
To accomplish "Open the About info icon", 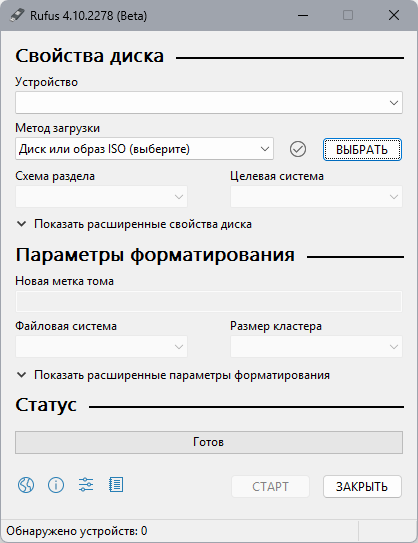I will click(56, 485).
